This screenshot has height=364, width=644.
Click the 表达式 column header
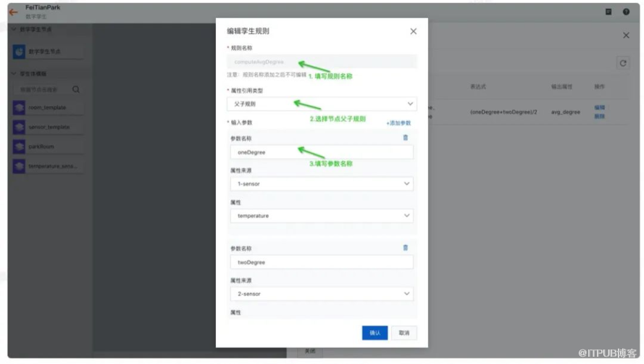tap(477, 87)
